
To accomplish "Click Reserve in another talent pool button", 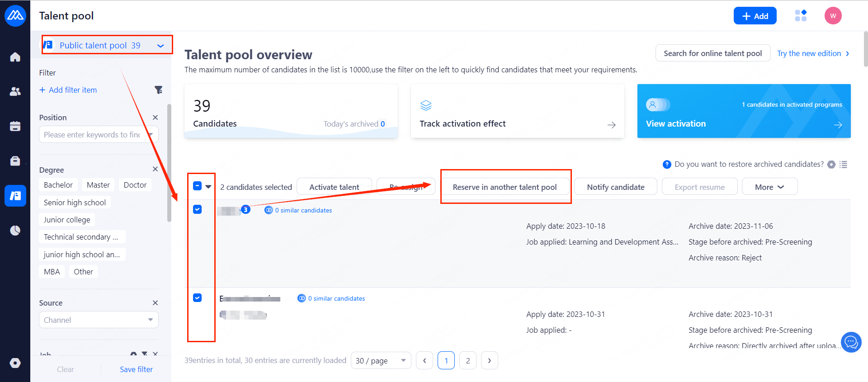I will click(x=505, y=187).
